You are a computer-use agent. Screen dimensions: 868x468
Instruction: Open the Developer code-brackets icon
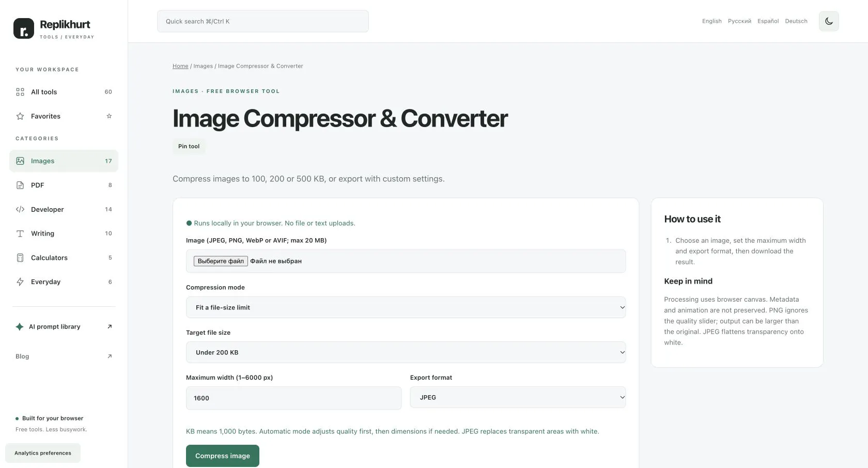click(20, 209)
